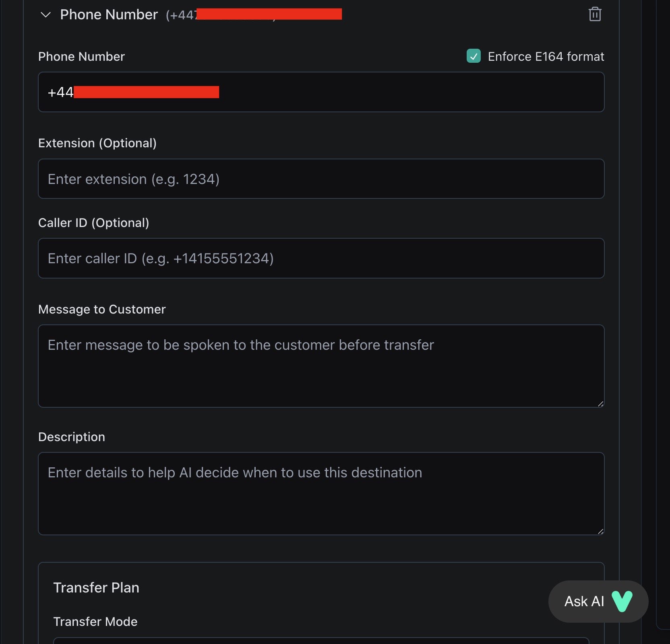Click the Transfer Plan heading
The width and height of the screenshot is (670, 644).
(x=96, y=588)
